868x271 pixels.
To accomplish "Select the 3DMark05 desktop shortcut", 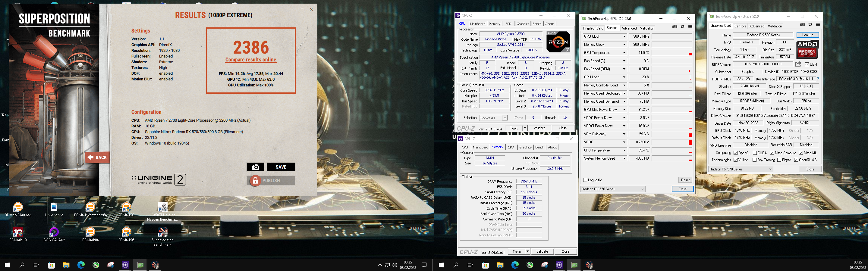I will coord(126,235).
